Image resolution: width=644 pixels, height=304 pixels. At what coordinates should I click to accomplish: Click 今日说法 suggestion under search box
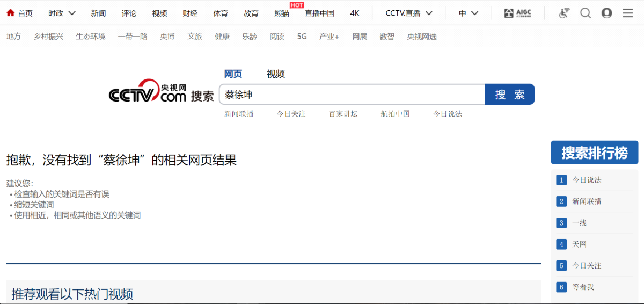pos(448,114)
